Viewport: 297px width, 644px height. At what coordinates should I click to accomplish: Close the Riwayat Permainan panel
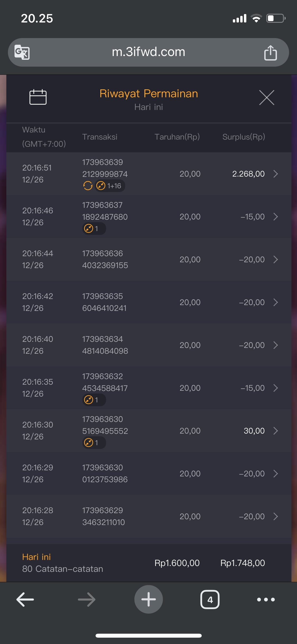(267, 98)
